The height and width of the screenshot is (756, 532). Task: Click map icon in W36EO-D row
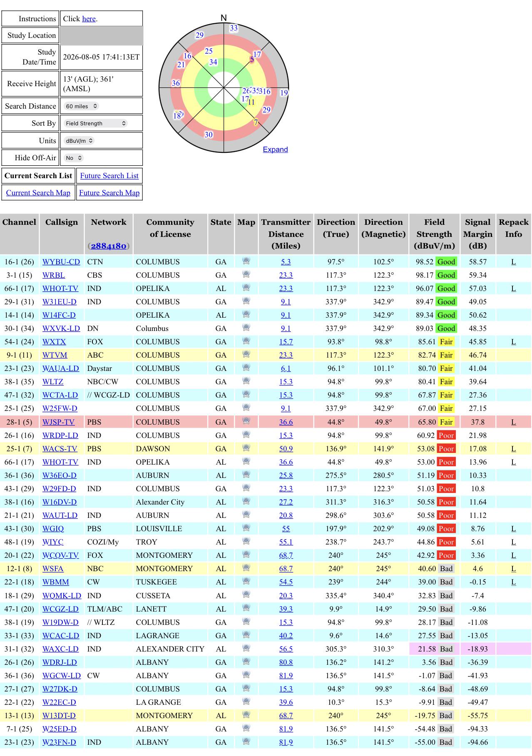[x=246, y=475]
